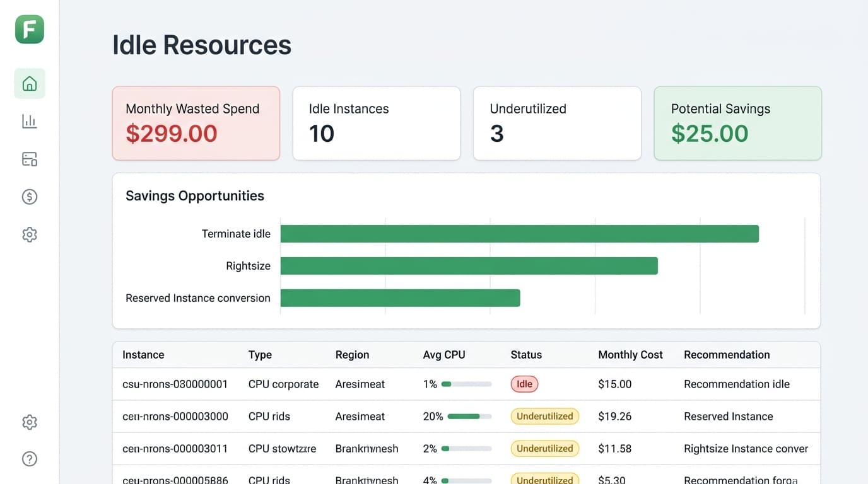Click the Savings Opportunities heading
Image resolution: width=868 pixels, height=484 pixels.
(195, 196)
